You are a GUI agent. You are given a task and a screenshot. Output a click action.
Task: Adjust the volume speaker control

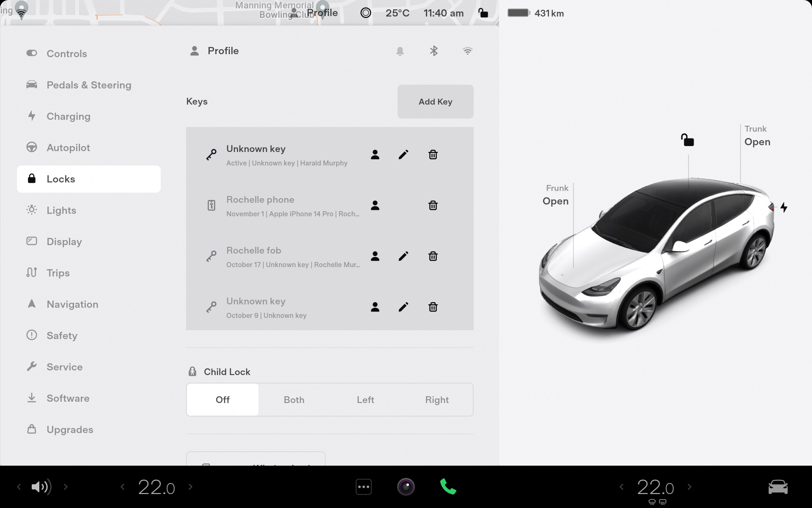[41, 487]
